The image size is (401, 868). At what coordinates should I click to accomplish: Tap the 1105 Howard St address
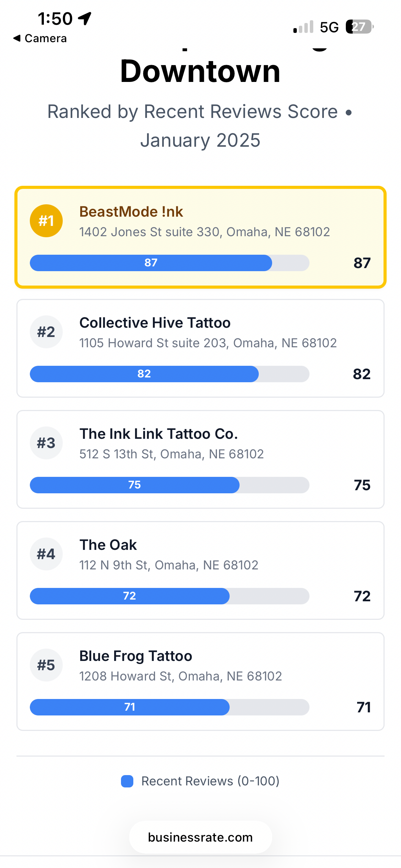(208, 343)
